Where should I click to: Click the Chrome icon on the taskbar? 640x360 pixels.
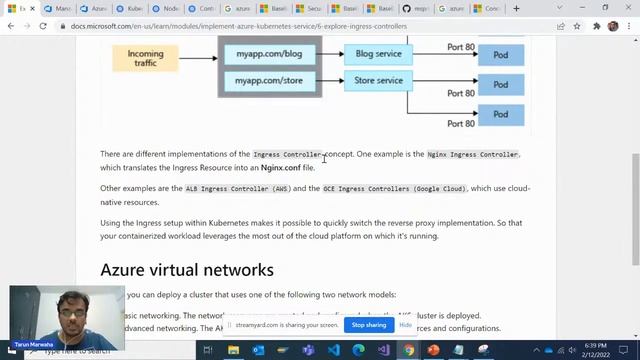click(x=409, y=350)
